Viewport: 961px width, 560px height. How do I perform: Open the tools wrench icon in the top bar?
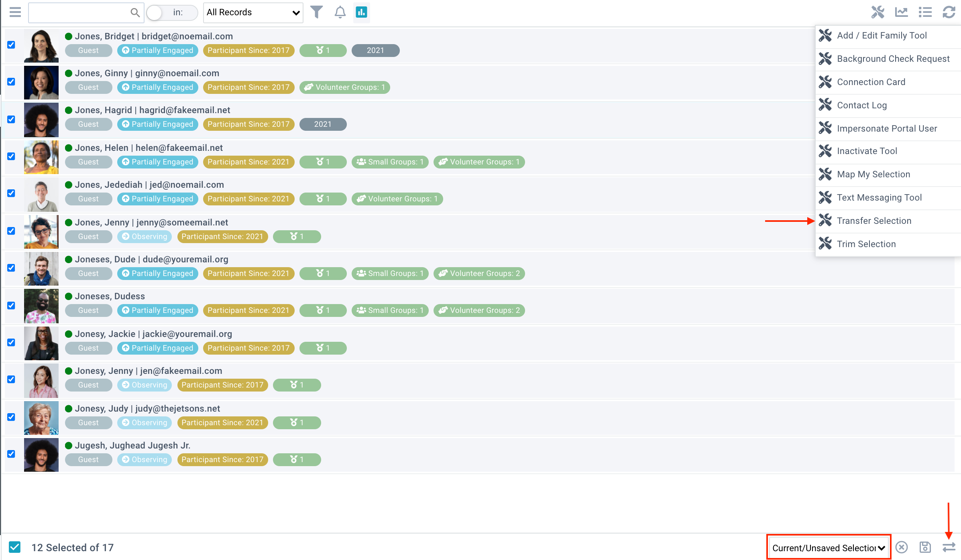click(878, 12)
